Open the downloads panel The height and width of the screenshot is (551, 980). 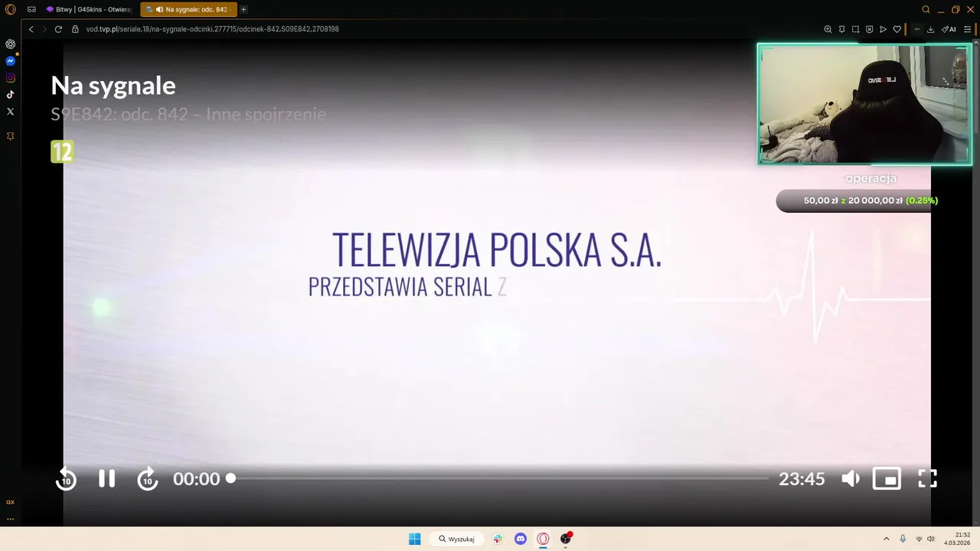click(x=930, y=29)
